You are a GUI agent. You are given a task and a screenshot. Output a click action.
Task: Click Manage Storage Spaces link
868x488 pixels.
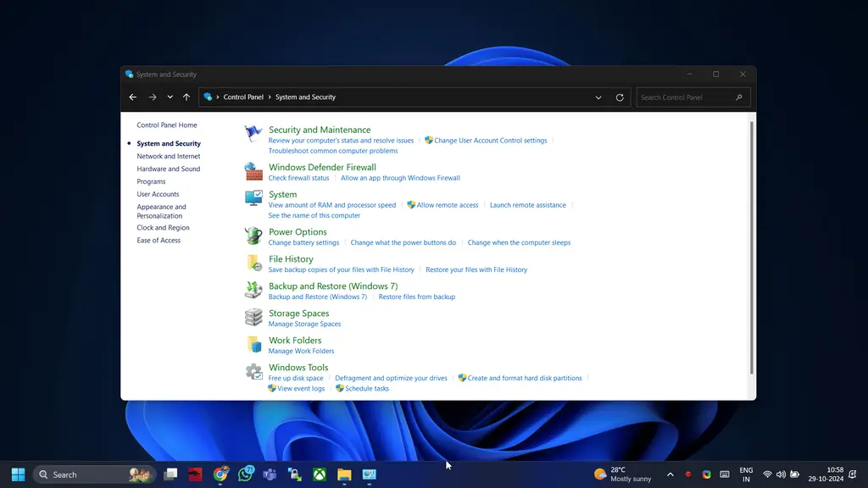[x=304, y=324]
